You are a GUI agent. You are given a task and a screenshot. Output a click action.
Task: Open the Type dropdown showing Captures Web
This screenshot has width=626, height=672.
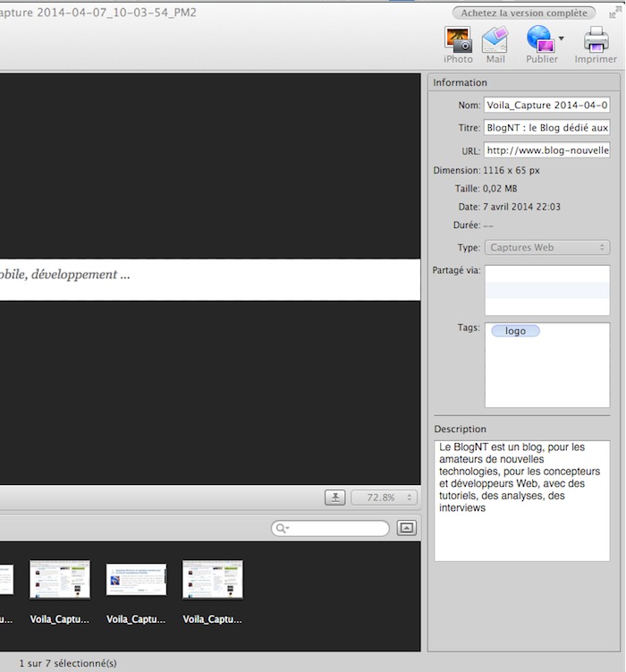tap(546, 248)
